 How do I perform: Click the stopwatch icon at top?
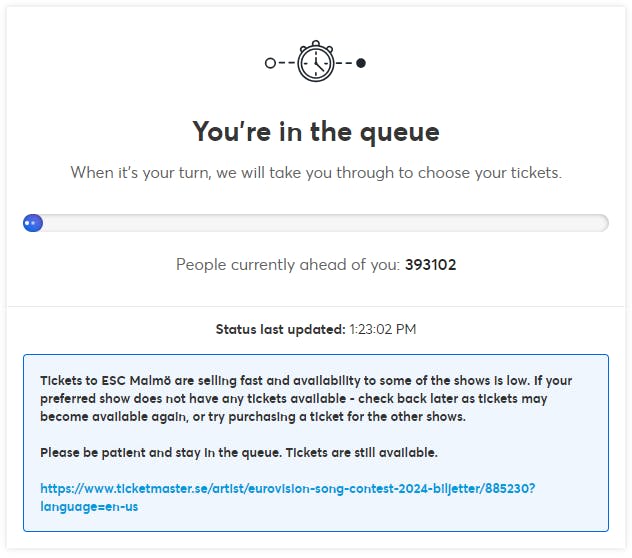click(x=315, y=62)
